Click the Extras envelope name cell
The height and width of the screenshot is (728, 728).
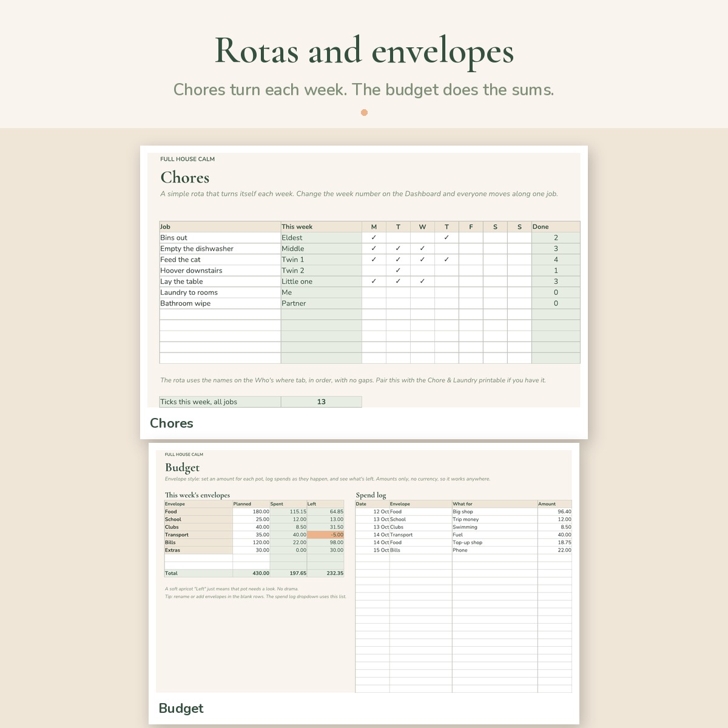click(x=198, y=550)
